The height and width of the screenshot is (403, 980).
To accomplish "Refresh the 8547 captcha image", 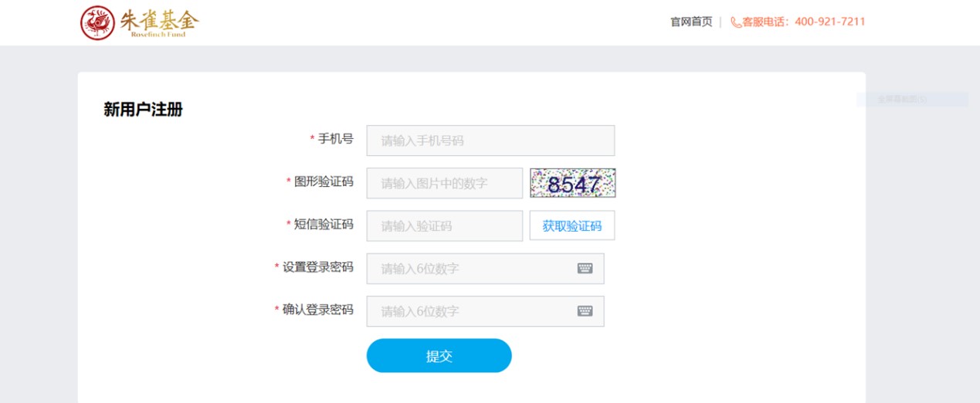I will (572, 183).
